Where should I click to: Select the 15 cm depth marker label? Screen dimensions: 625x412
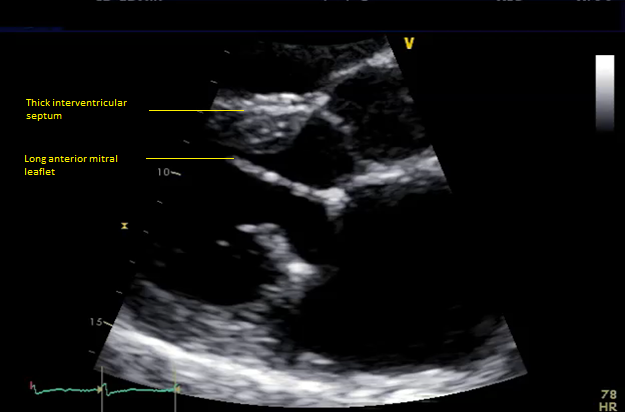[96, 322]
